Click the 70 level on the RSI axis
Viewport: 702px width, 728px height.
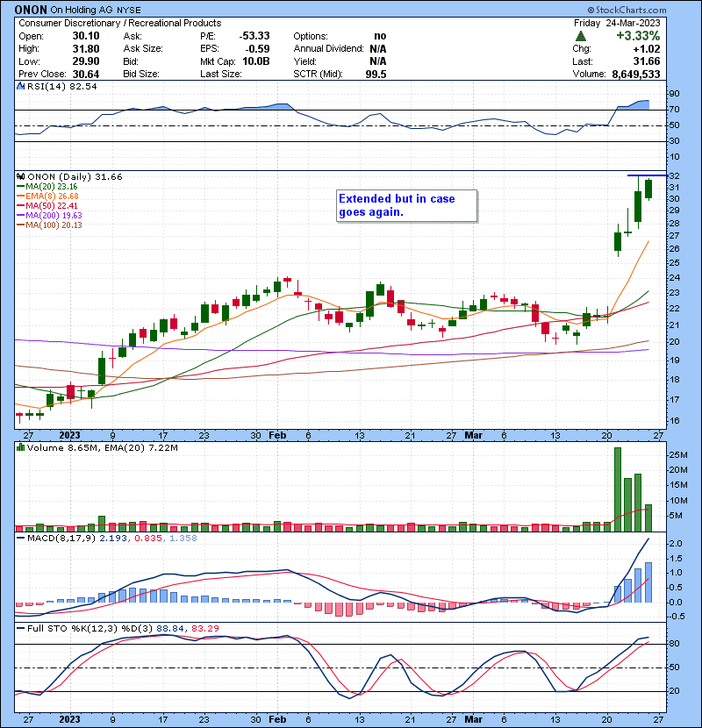tap(674, 110)
